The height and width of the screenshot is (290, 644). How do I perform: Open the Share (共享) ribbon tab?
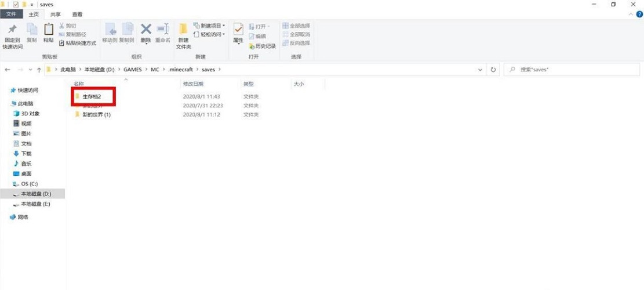(55, 14)
